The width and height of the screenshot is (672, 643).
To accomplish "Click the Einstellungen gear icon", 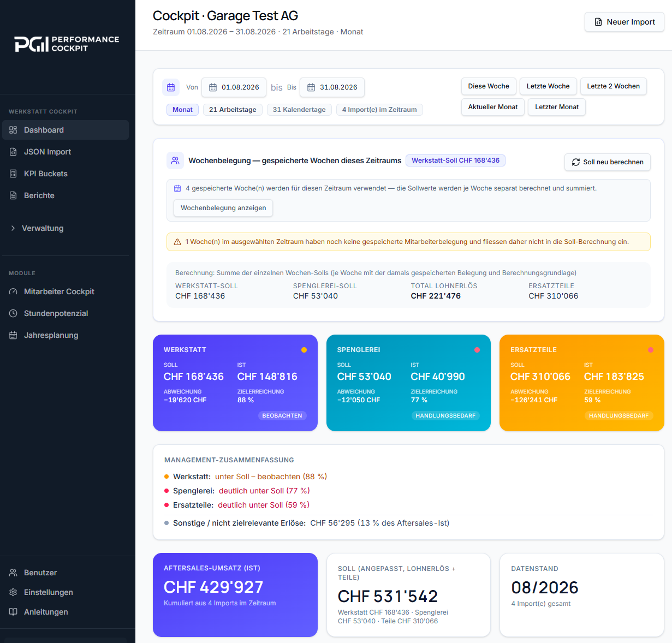I will coord(13,592).
